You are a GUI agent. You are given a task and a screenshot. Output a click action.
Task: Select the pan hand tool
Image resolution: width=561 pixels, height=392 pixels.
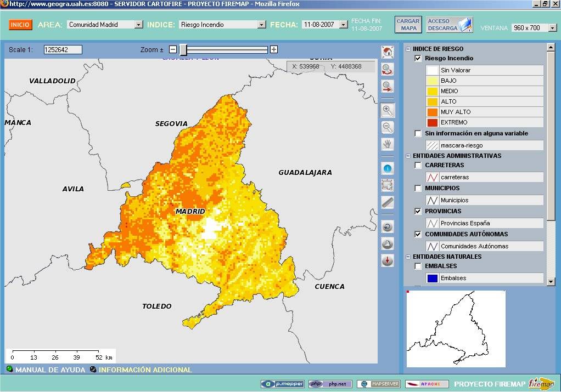[388, 144]
